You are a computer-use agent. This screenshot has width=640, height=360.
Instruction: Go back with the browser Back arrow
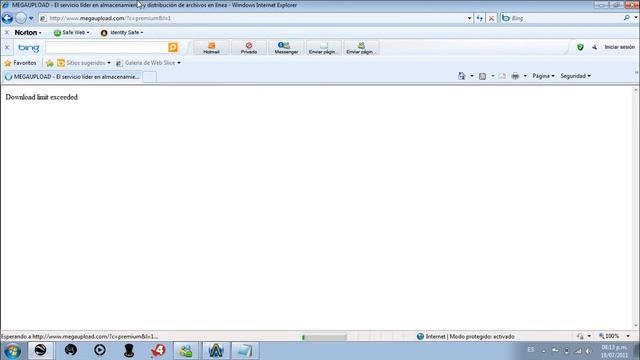[x=7, y=18]
